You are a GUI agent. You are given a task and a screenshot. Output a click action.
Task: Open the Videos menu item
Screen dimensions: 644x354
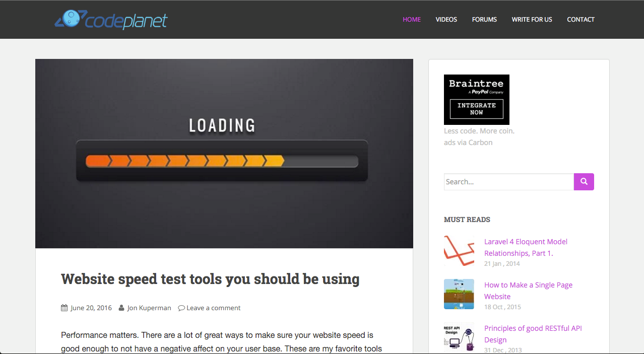click(x=446, y=20)
